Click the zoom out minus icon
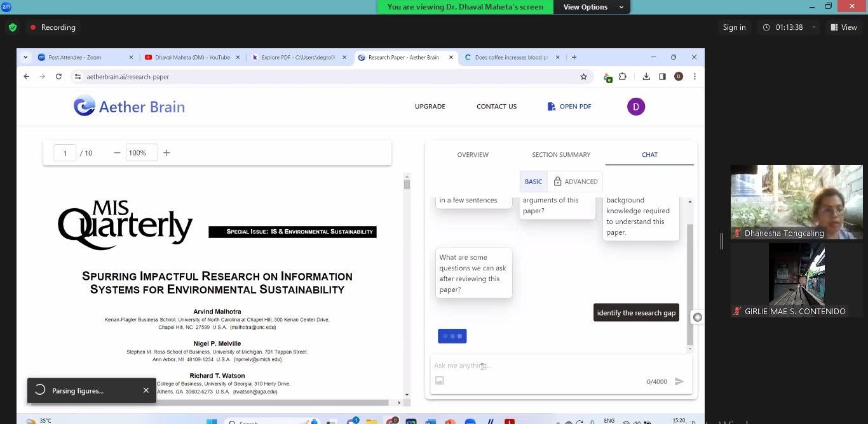This screenshot has width=868, height=424. [117, 153]
